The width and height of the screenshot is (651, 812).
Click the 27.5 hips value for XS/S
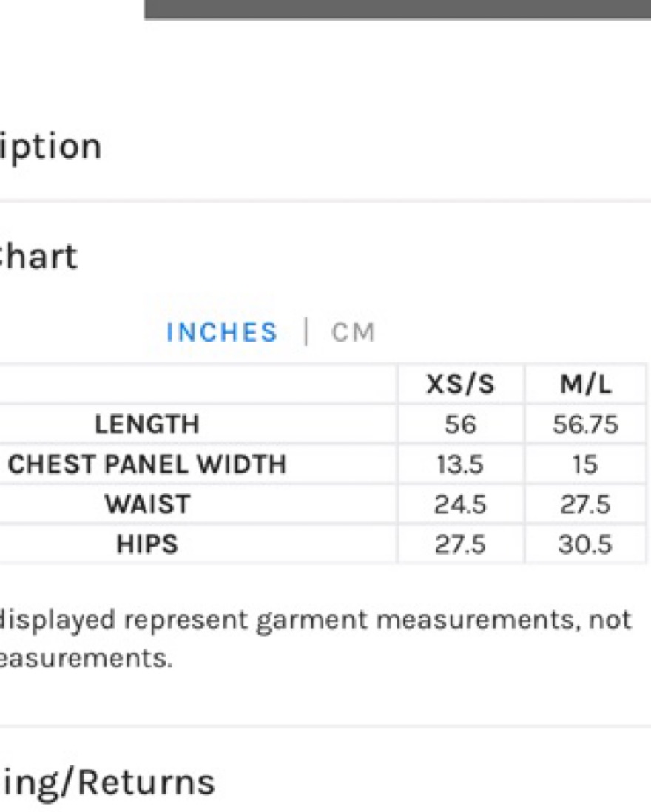point(460,544)
